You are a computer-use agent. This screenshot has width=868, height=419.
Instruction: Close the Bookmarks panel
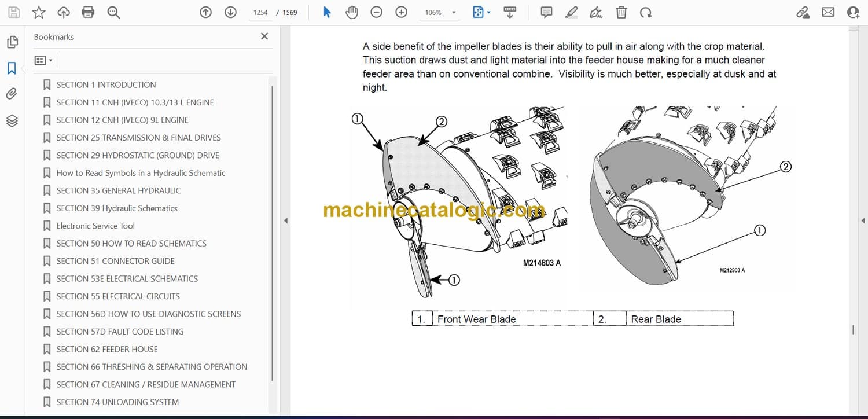click(264, 36)
